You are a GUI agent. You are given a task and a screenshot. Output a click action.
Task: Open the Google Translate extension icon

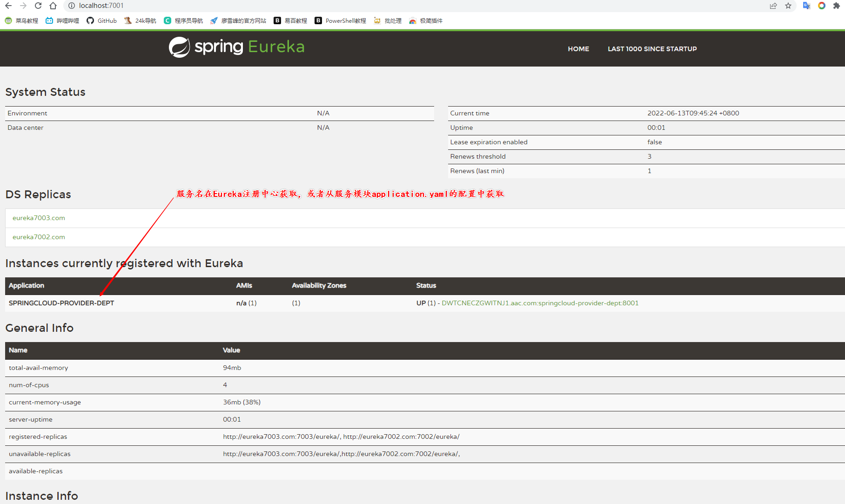(x=807, y=6)
